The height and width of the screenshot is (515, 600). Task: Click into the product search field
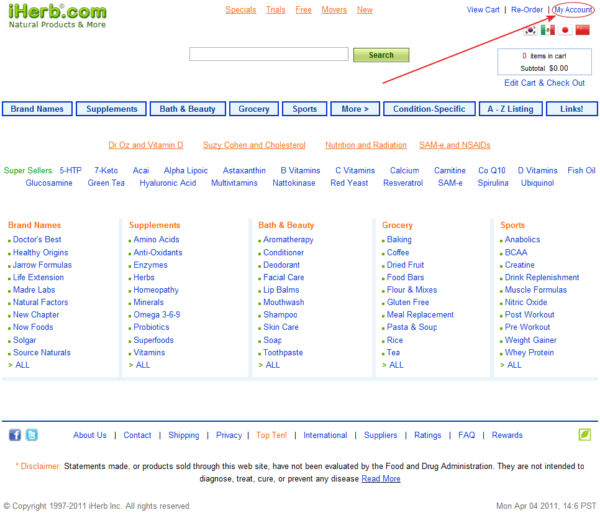coord(269,54)
